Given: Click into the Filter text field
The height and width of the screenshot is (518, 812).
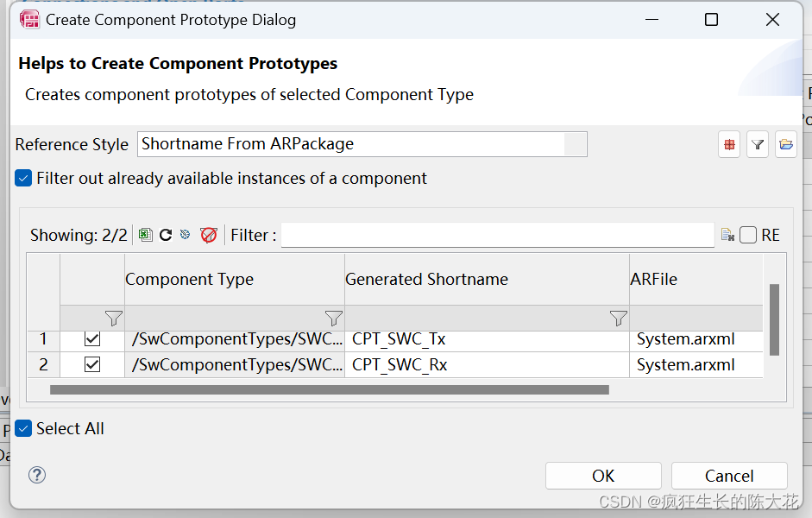Looking at the screenshot, I should click(497, 235).
